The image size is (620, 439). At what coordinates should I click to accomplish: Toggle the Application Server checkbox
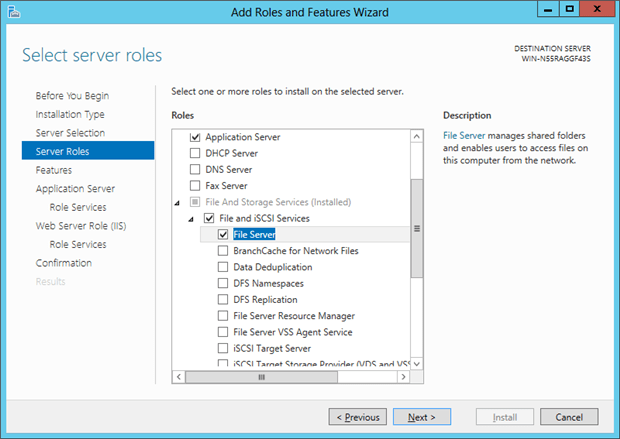tap(195, 137)
